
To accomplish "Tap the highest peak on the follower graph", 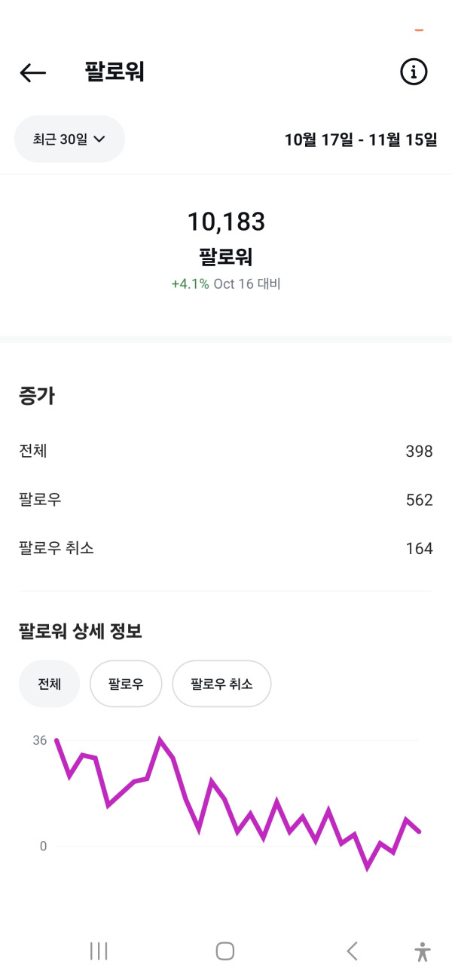I will click(160, 740).
